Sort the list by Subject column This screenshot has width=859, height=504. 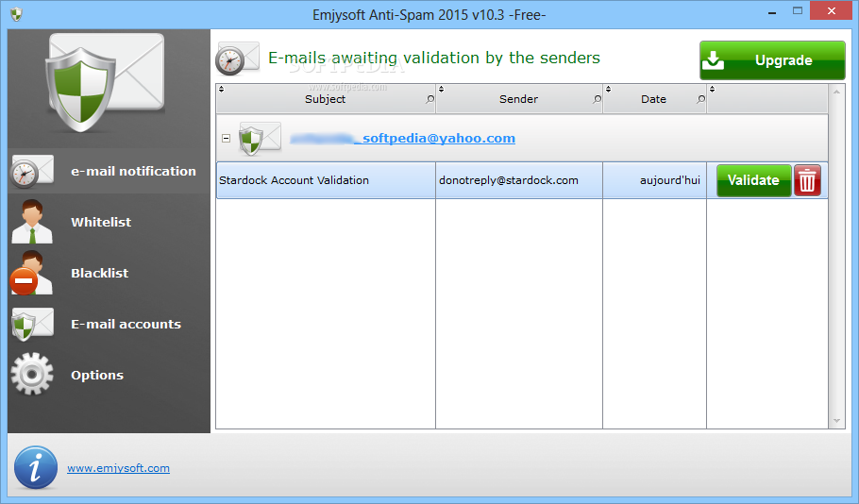click(x=325, y=99)
